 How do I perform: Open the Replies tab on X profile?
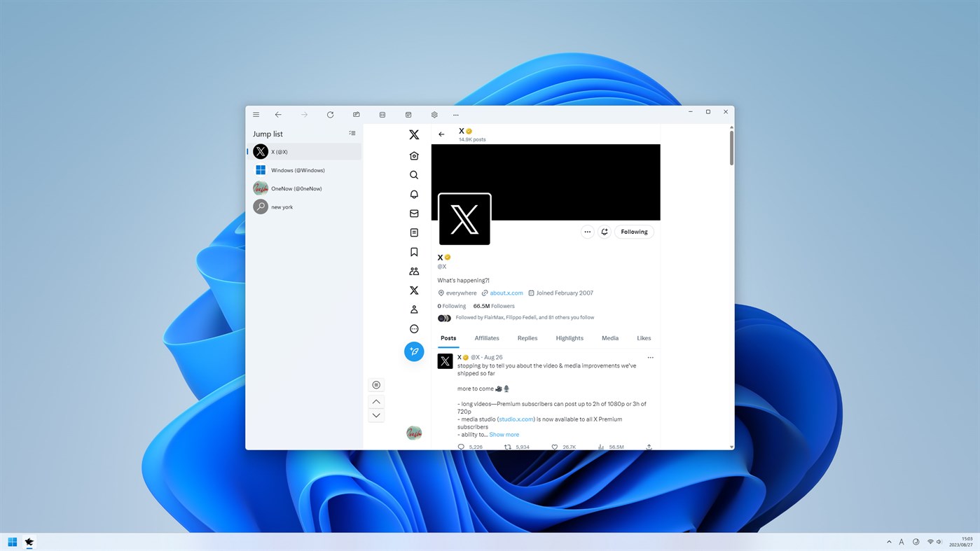pos(527,337)
